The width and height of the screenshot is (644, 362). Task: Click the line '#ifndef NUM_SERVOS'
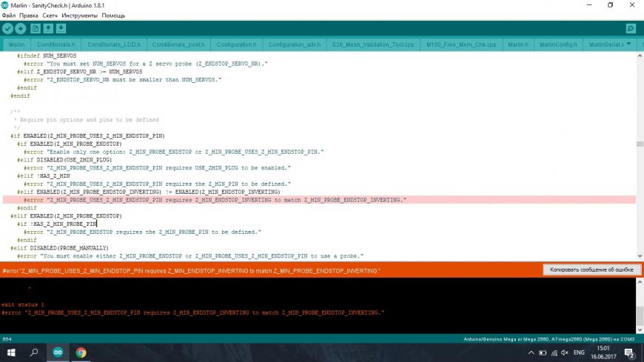[47, 56]
